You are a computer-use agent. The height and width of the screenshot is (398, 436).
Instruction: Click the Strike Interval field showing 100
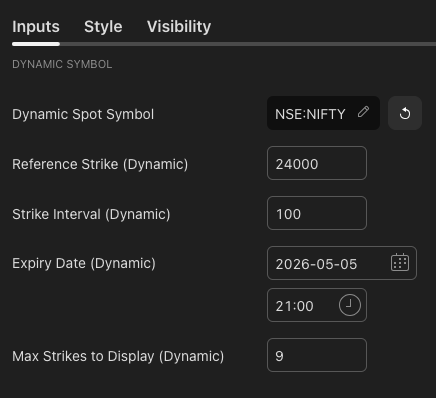pyautogui.click(x=317, y=213)
